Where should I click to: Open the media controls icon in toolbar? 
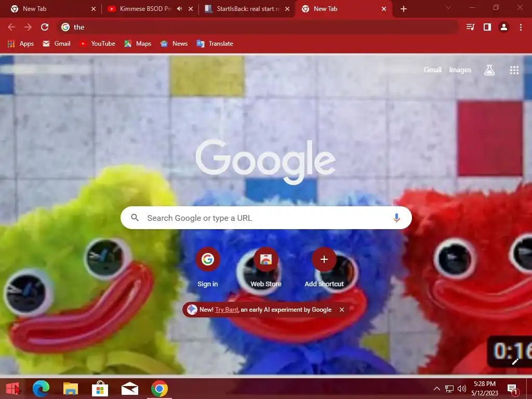(x=470, y=27)
